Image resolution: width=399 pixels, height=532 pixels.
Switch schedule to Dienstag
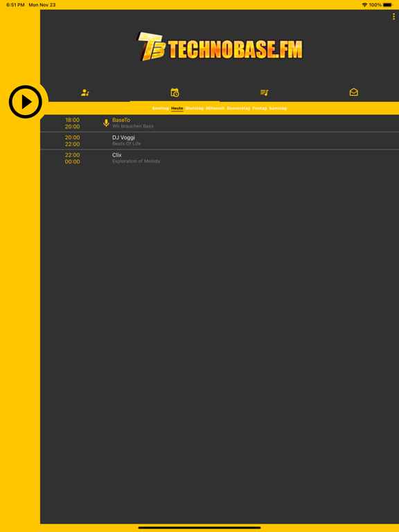coord(195,108)
